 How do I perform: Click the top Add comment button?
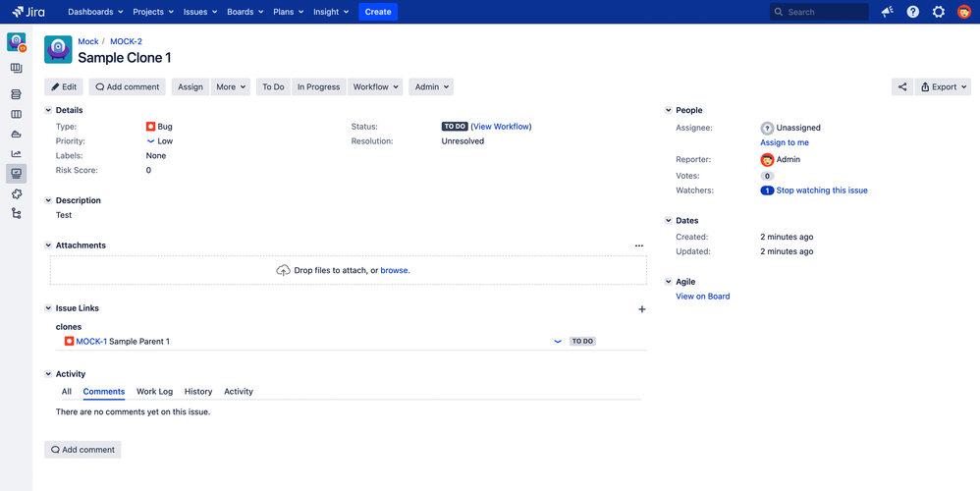[127, 86]
